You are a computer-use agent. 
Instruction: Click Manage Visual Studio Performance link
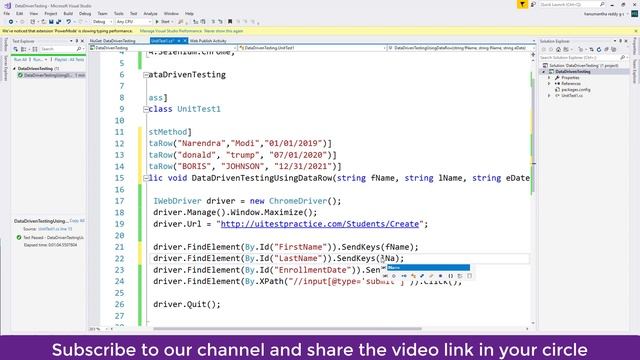click(x=171, y=31)
